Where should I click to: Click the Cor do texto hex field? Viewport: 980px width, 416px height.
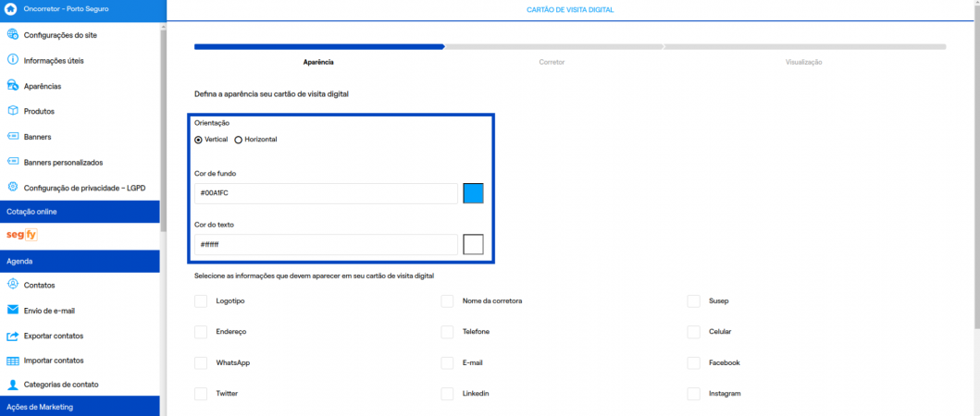click(x=326, y=245)
